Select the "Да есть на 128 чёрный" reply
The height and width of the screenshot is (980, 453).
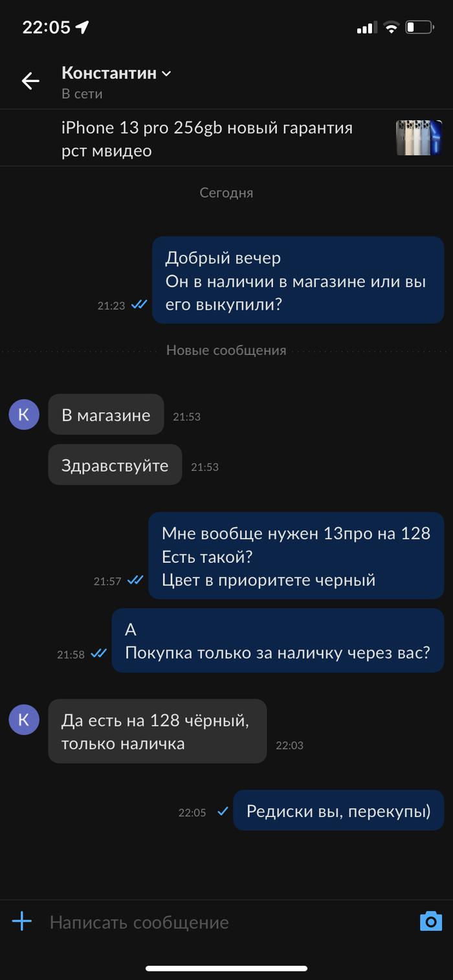(x=157, y=731)
